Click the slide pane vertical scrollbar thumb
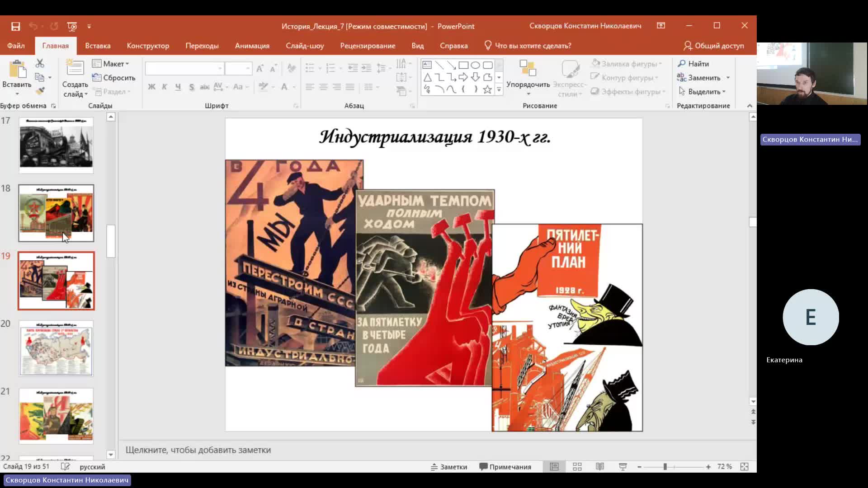This screenshot has height=488, width=868. (753, 222)
